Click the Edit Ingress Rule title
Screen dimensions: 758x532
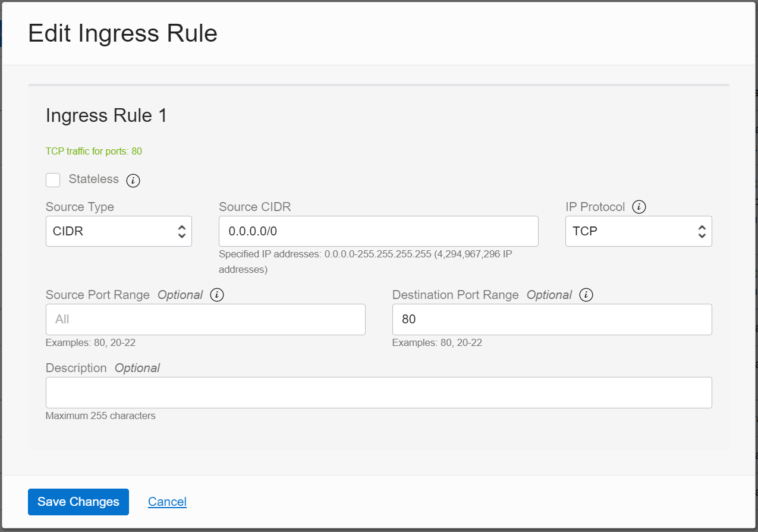click(x=122, y=33)
